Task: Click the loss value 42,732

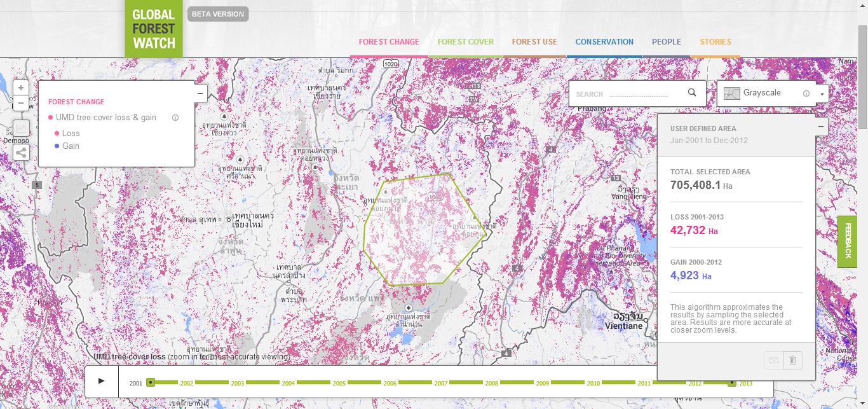Action: pyautogui.click(x=688, y=230)
